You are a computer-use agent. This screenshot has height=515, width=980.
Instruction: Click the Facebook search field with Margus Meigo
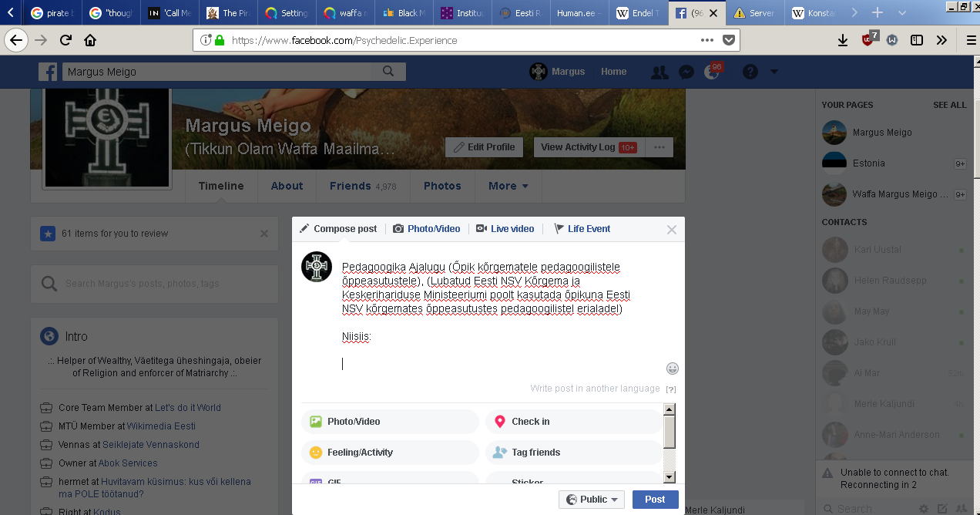point(216,72)
